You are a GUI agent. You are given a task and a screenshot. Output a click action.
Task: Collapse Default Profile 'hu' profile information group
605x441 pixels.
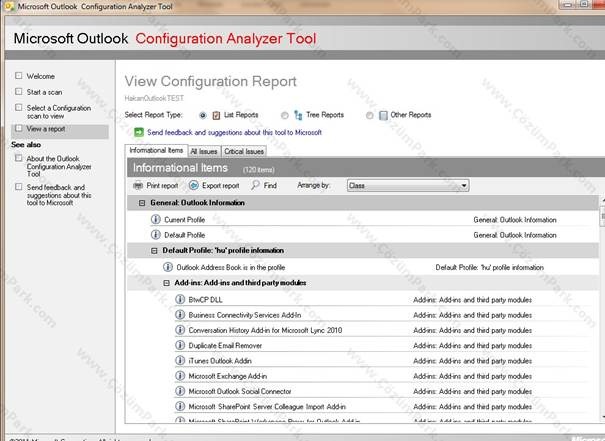point(154,251)
